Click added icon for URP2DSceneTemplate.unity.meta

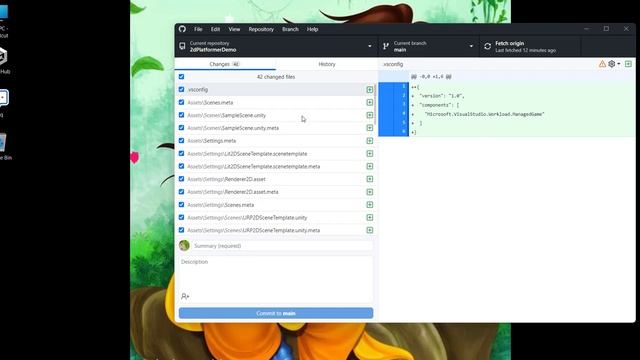(x=369, y=230)
